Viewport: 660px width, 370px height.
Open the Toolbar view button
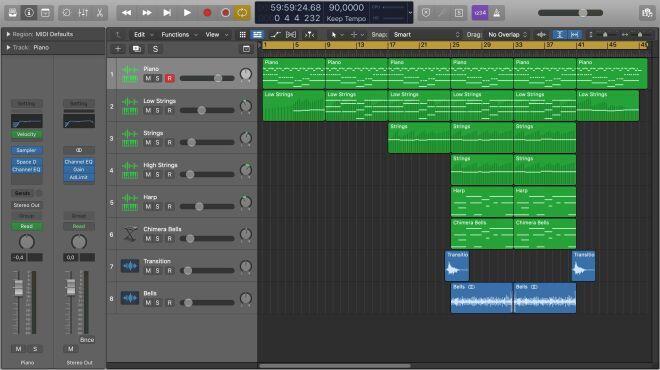pyautogui.click(x=45, y=13)
